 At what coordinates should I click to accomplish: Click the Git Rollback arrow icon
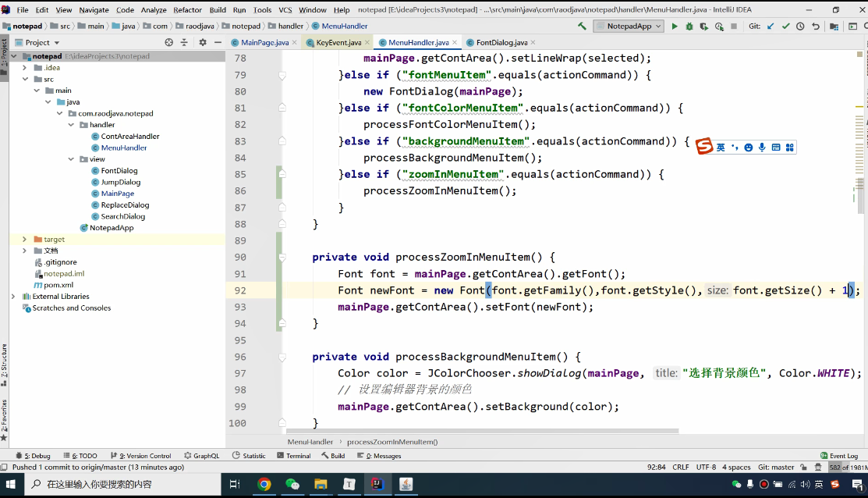(x=816, y=26)
